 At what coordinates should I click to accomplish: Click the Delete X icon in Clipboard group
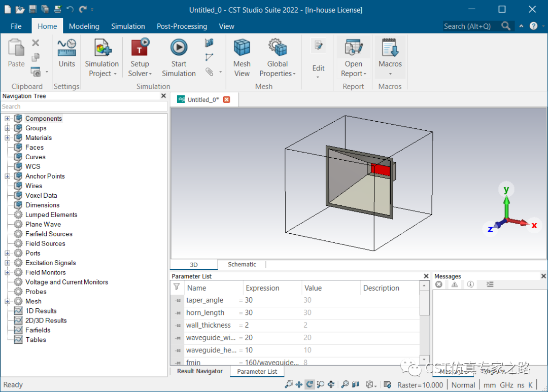36,43
